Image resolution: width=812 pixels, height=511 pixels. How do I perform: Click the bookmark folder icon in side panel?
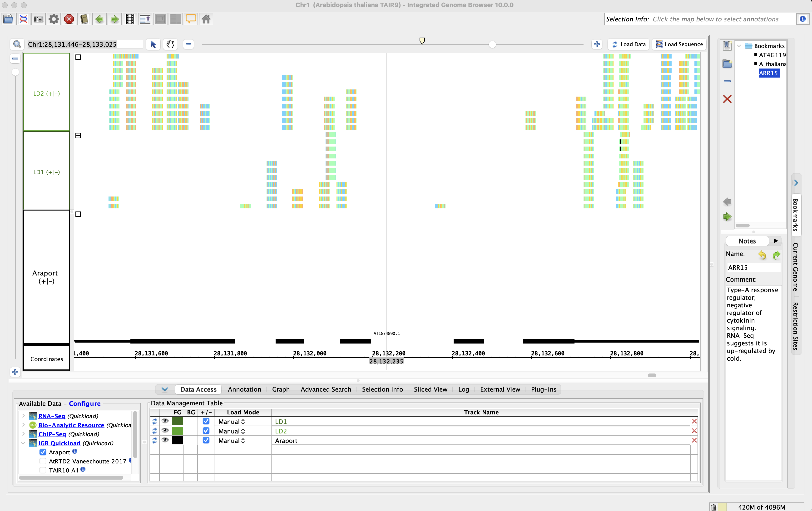727,63
